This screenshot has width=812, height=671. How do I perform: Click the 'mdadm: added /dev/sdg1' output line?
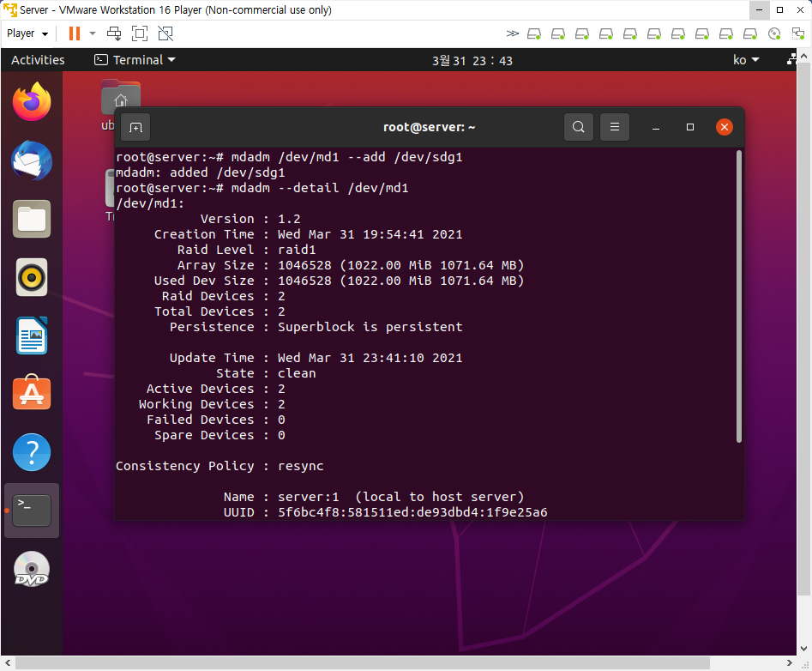201,172
